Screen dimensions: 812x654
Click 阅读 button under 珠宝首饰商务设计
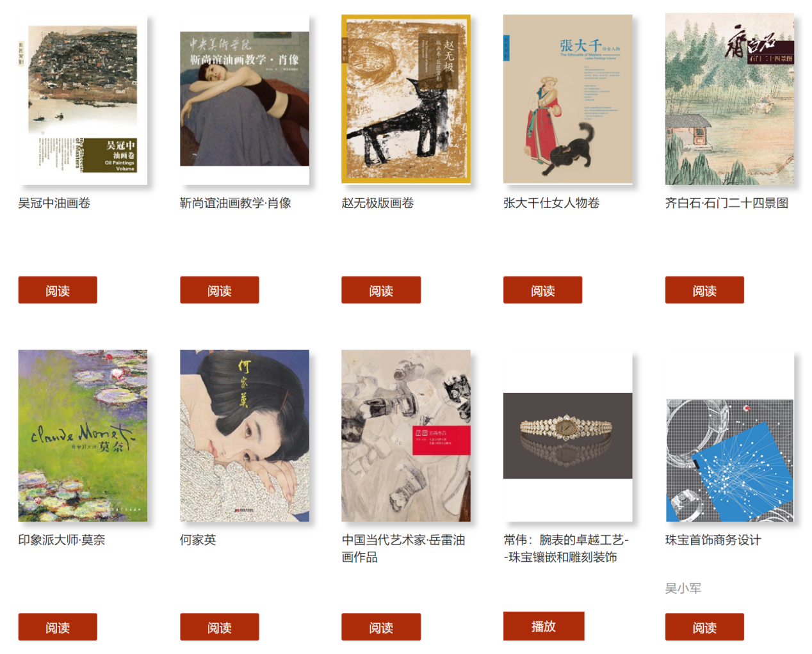pyautogui.click(x=704, y=627)
